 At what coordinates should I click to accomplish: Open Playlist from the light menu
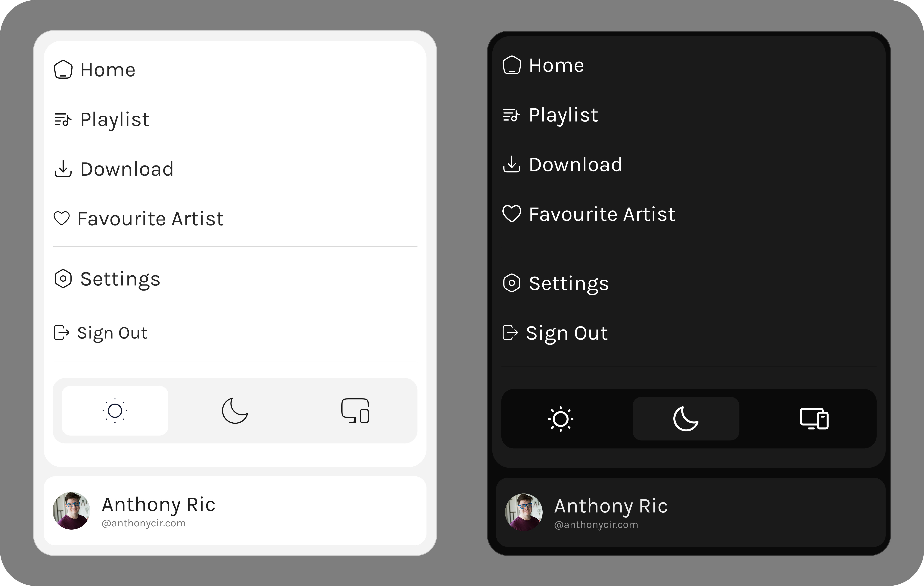point(115,119)
